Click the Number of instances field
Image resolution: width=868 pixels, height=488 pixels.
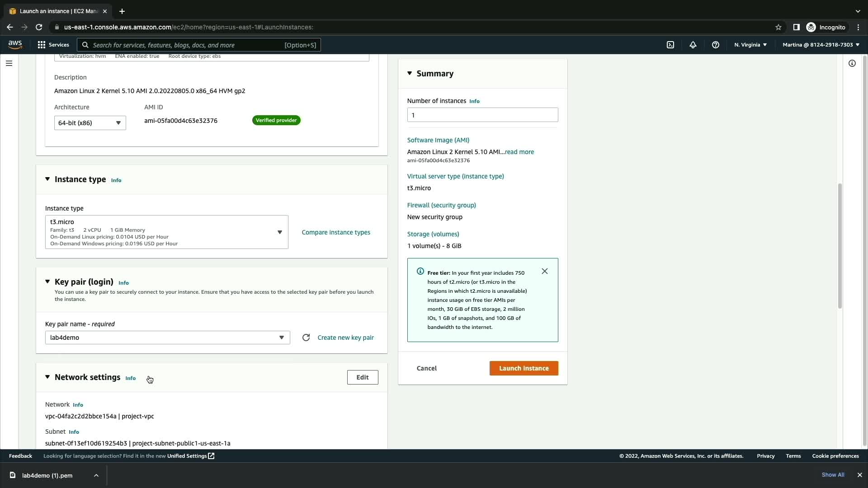coord(482,115)
